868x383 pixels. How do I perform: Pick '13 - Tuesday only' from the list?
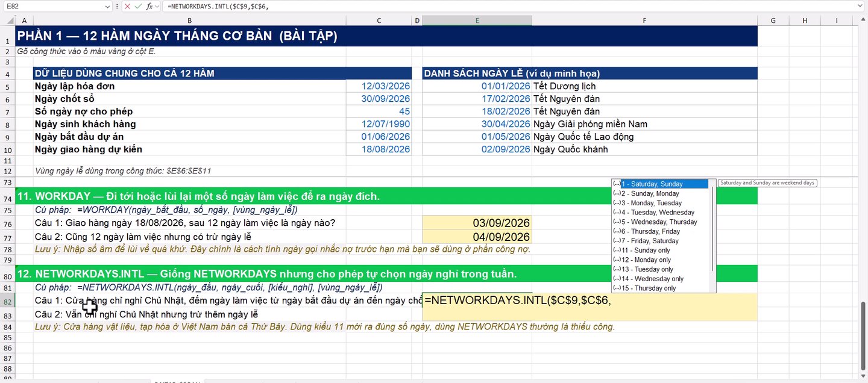click(660, 269)
